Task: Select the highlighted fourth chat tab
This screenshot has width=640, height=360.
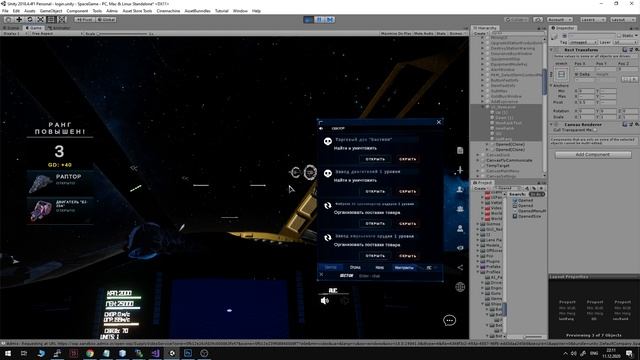Action: [404, 267]
